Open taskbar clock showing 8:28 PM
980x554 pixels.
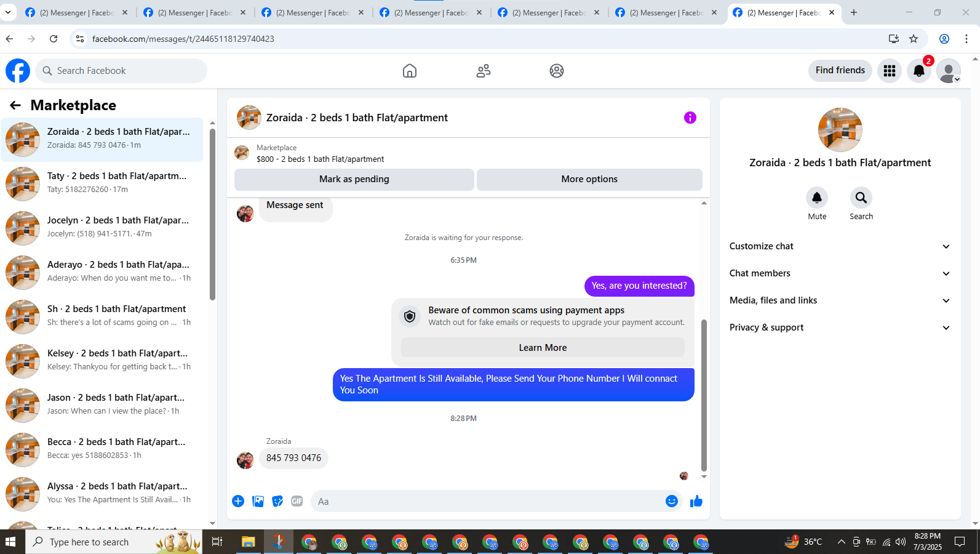(x=928, y=542)
